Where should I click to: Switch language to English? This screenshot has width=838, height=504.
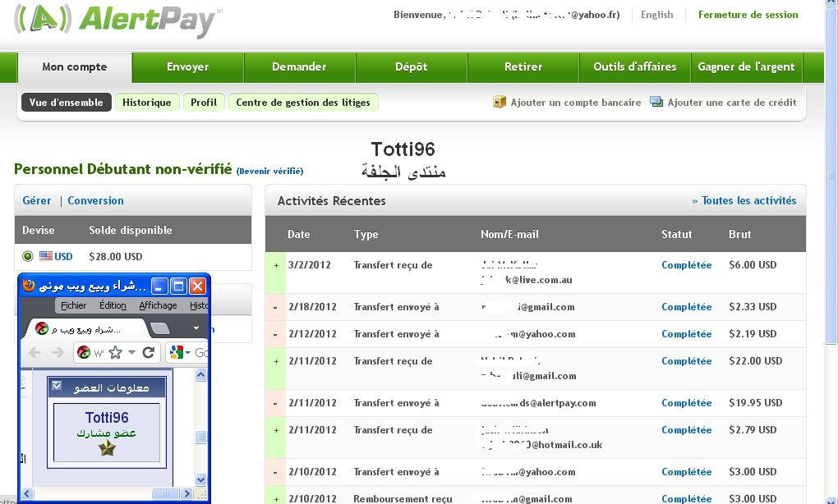pyautogui.click(x=656, y=15)
